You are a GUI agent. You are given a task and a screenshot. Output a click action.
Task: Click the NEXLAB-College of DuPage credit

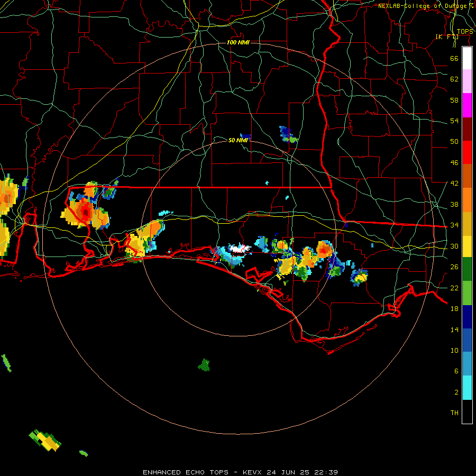426,6
